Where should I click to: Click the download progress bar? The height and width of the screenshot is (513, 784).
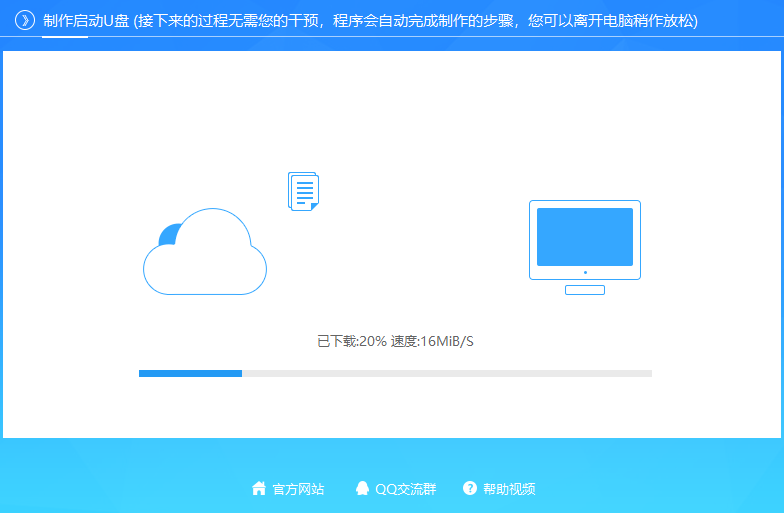point(396,374)
